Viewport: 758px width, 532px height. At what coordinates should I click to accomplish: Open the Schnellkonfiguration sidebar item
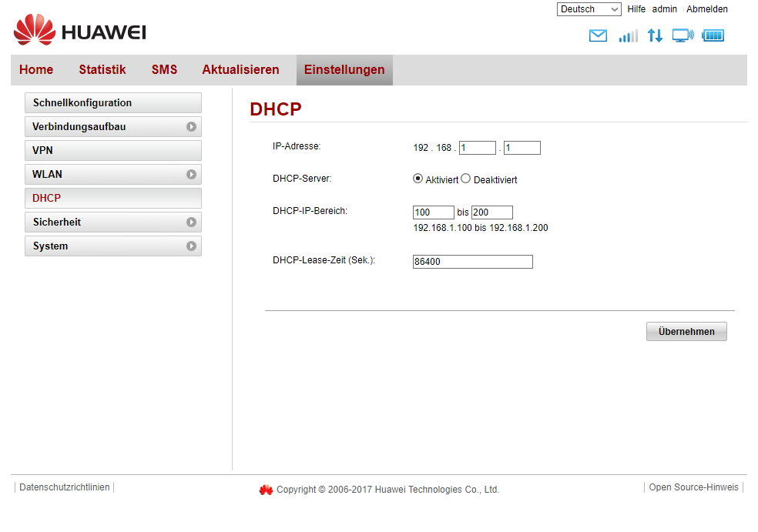pos(112,103)
